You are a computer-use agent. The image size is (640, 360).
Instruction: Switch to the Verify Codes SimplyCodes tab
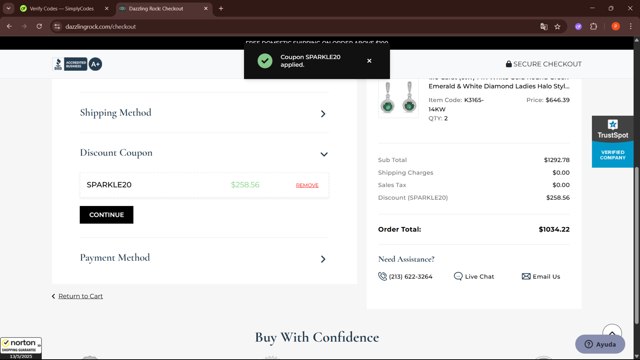click(61, 9)
